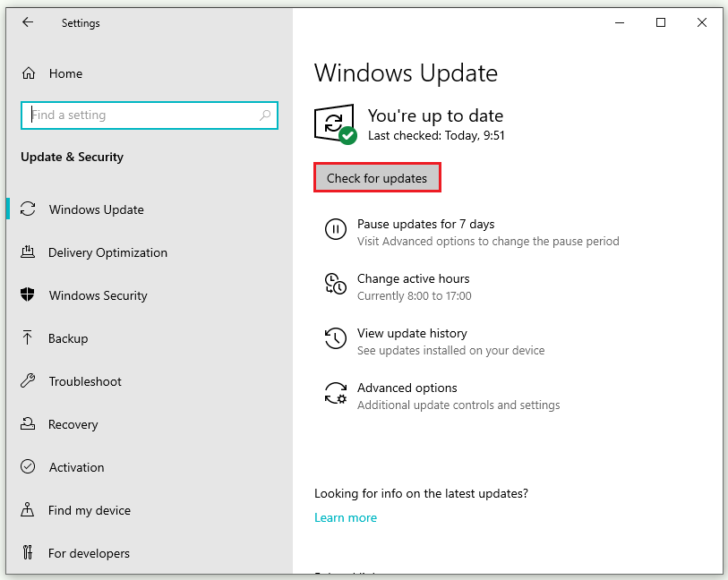The height and width of the screenshot is (580, 728).
Task: Click the Troubleshoot wrench icon
Action: tap(28, 380)
